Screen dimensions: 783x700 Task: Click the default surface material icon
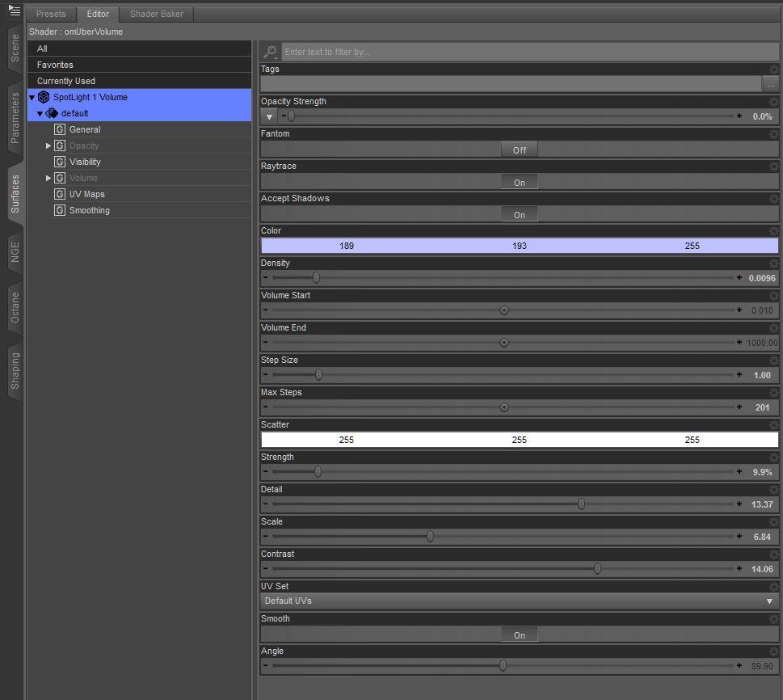(52, 113)
